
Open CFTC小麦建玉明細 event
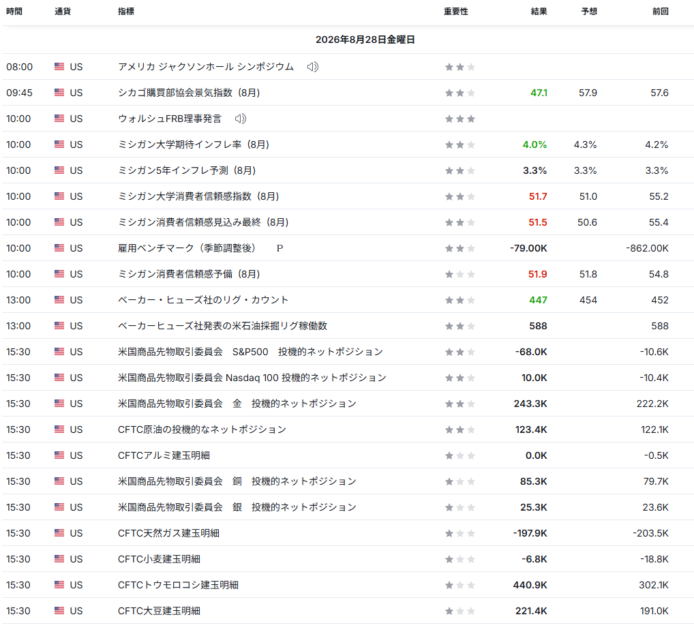click(x=159, y=559)
